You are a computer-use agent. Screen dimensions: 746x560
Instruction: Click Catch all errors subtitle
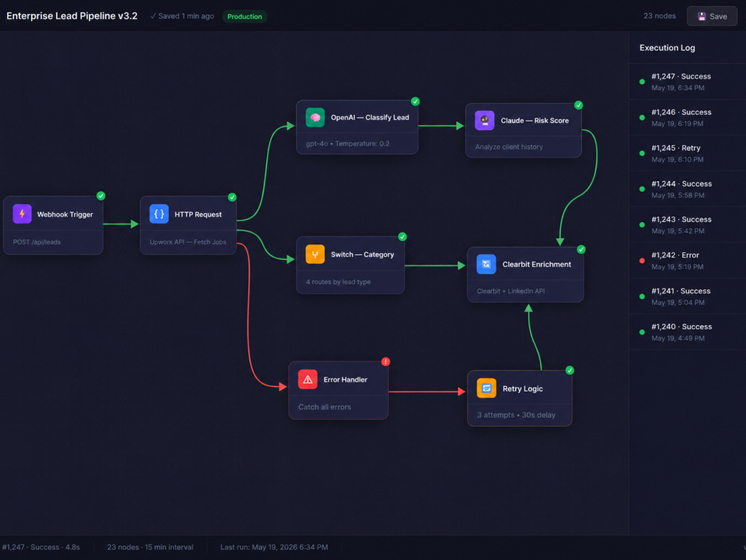[x=325, y=407]
